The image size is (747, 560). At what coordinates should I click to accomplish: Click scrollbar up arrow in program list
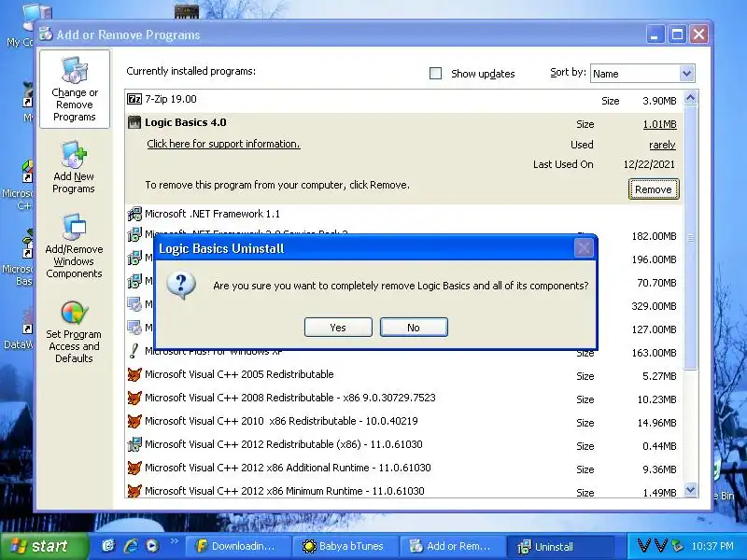690,98
